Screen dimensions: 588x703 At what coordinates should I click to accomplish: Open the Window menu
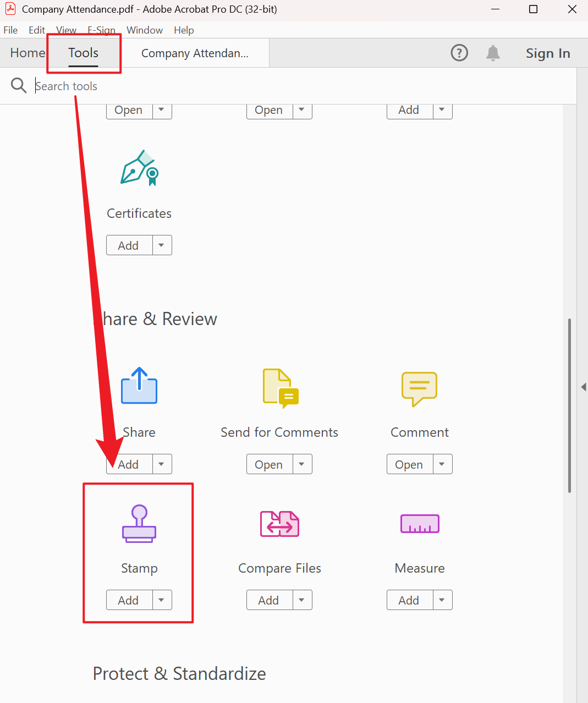tap(145, 30)
